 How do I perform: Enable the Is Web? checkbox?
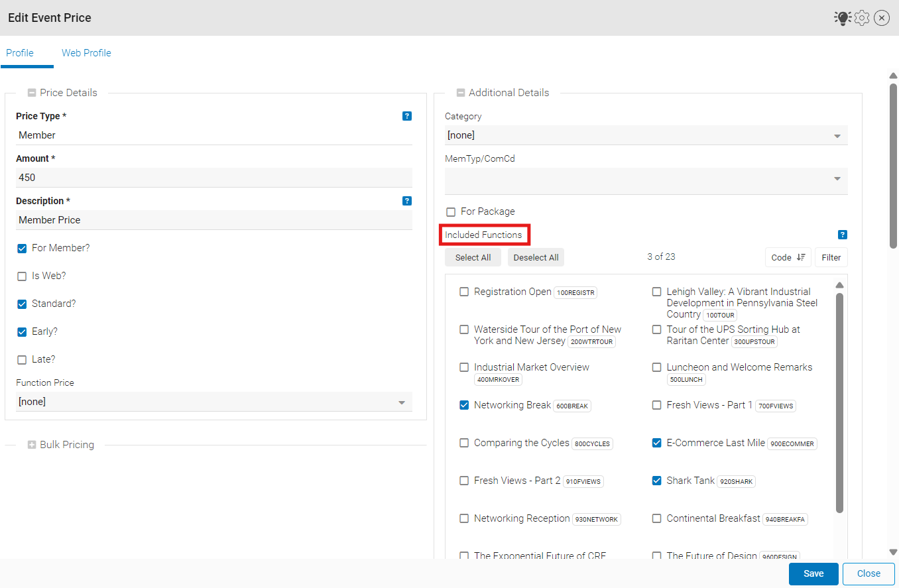(x=22, y=276)
